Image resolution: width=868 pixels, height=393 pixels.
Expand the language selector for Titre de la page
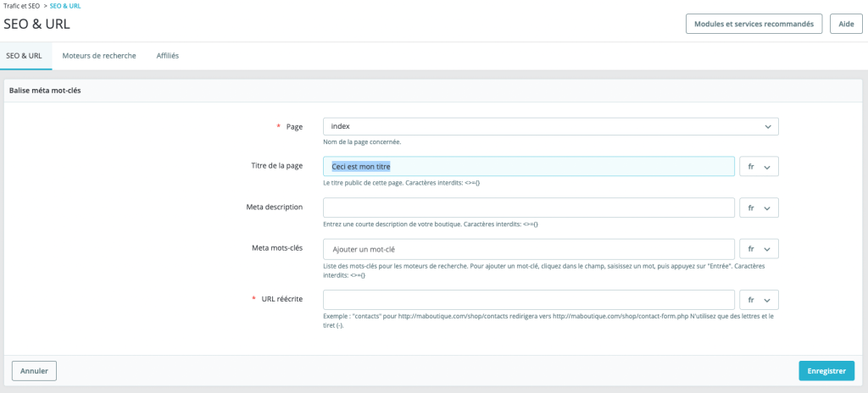(x=759, y=167)
